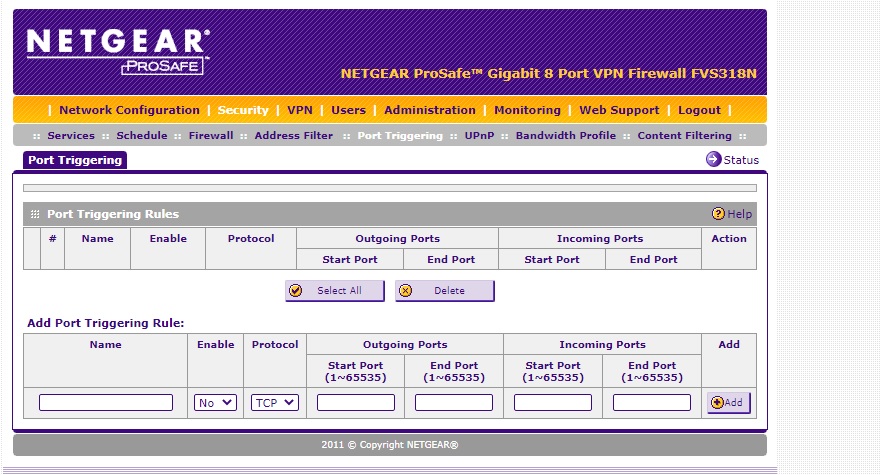Click the Logout menu link
This screenshot has height=475, width=881.
click(699, 110)
